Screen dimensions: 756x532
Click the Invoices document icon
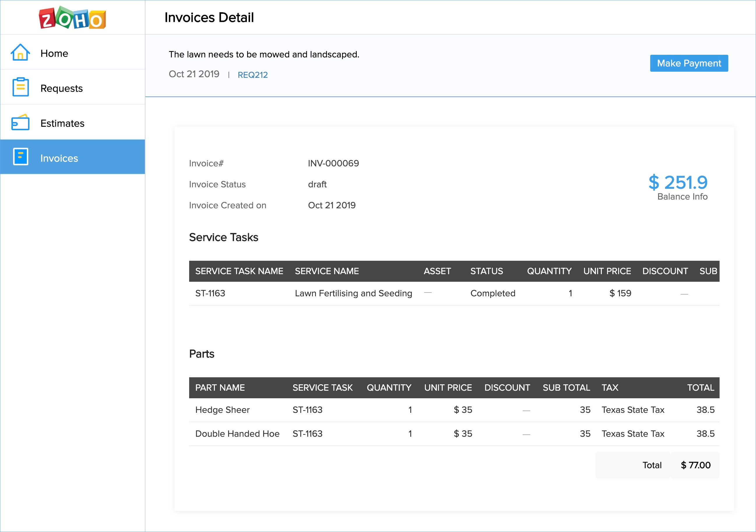[x=20, y=157]
